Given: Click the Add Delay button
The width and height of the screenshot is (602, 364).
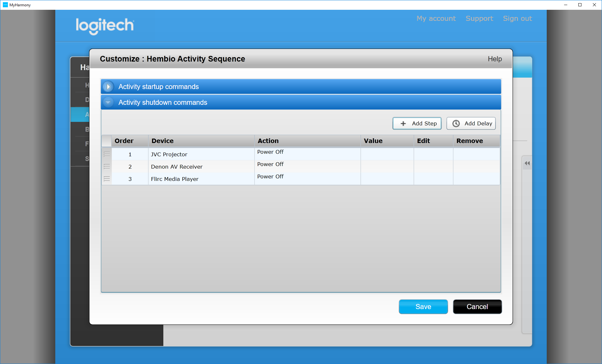Looking at the screenshot, I should pyautogui.click(x=471, y=123).
